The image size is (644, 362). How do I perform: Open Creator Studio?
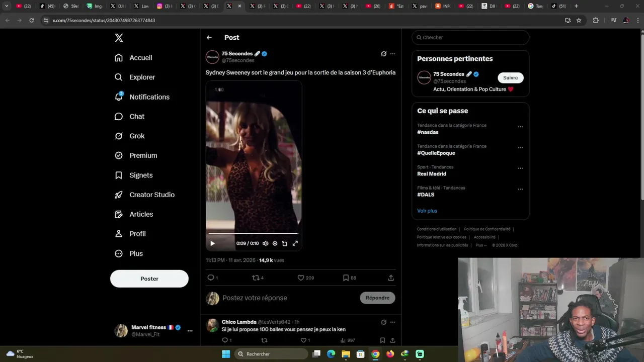144,195
